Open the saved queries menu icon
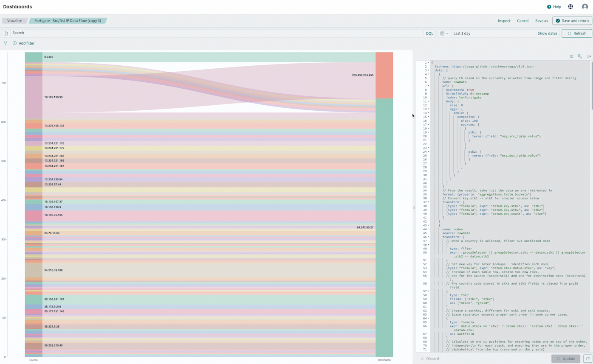The width and height of the screenshot is (593, 364). point(6,33)
